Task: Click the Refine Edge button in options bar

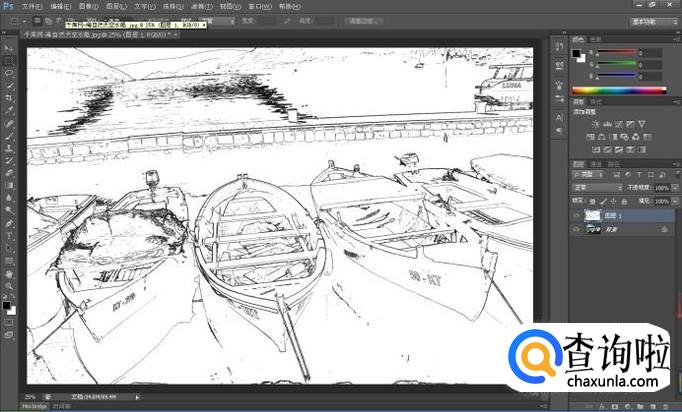Action: [x=364, y=21]
